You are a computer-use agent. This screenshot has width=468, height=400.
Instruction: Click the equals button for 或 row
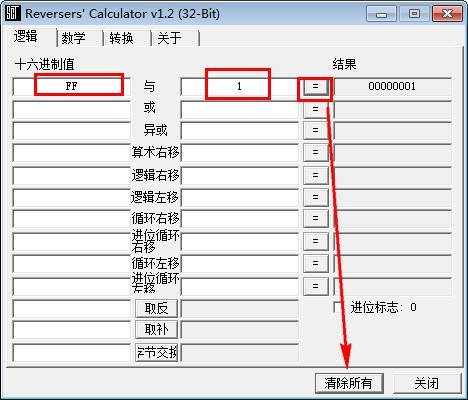[315, 109]
